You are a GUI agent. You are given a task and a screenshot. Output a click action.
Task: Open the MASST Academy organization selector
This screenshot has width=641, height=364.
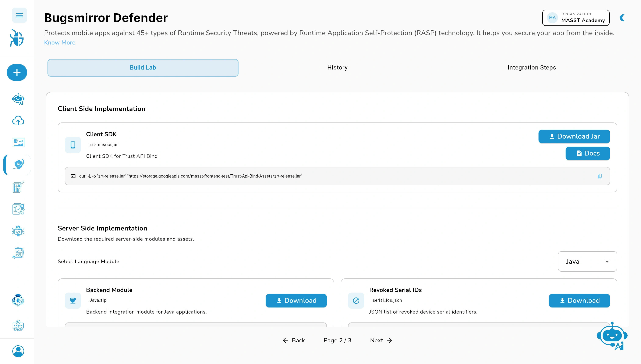coord(576,18)
